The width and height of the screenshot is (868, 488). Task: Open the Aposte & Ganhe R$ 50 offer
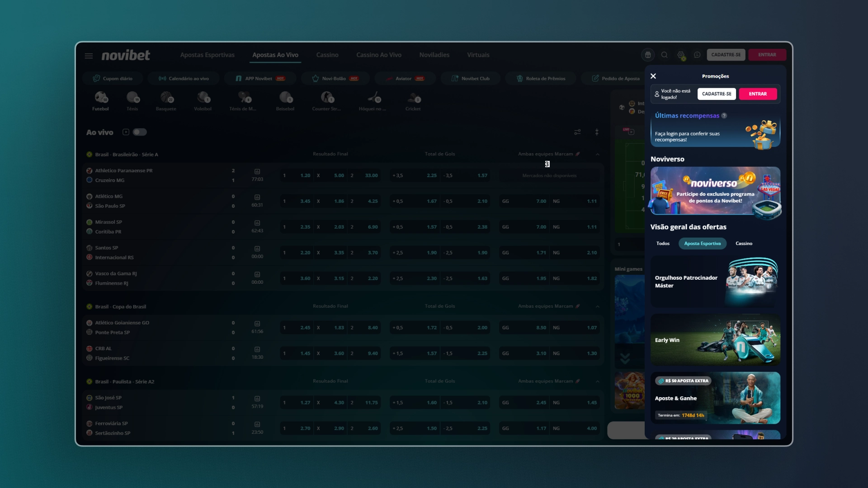click(715, 398)
